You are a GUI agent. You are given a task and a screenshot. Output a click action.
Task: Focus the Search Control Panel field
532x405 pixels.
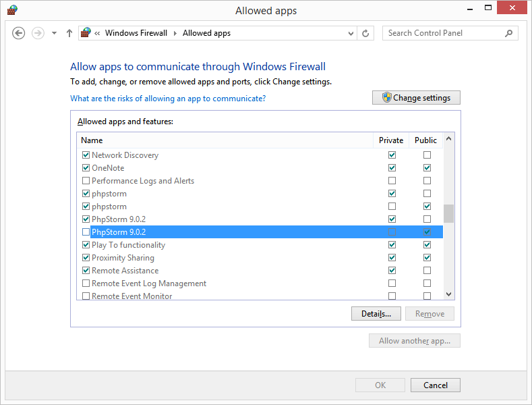[450, 33]
